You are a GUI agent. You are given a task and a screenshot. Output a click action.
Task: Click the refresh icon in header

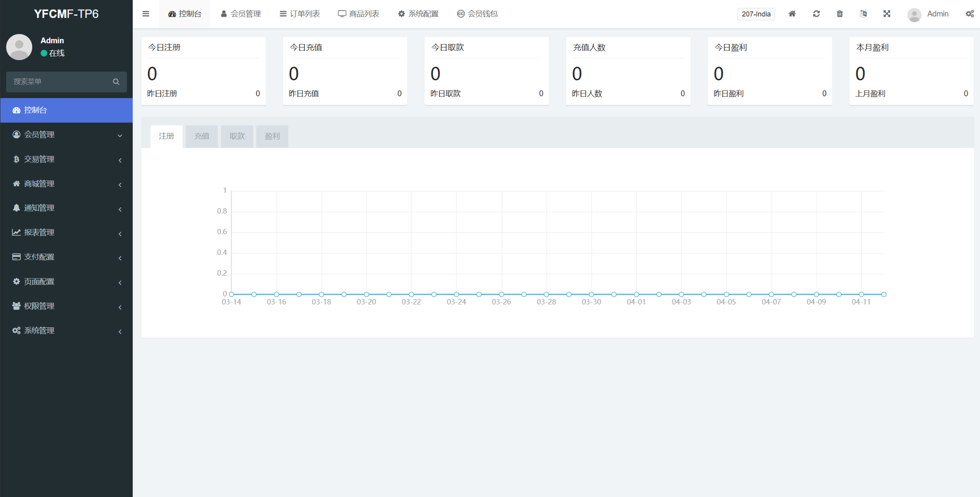(x=816, y=14)
